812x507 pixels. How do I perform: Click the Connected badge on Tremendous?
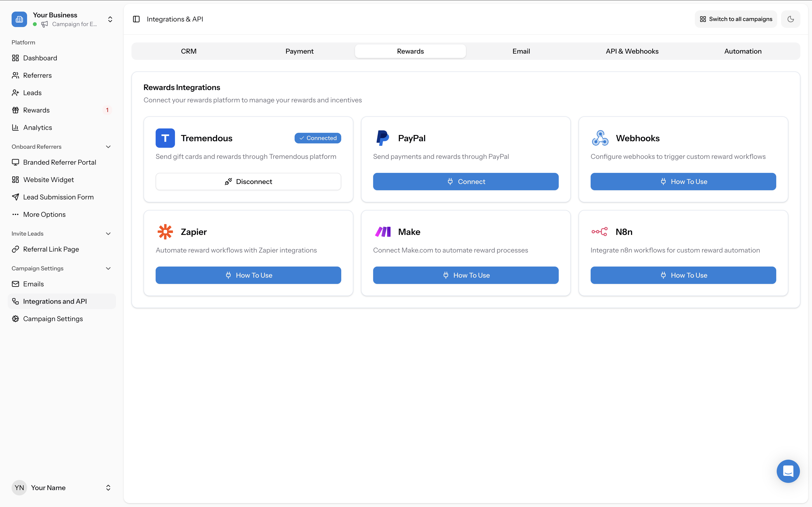(x=317, y=138)
